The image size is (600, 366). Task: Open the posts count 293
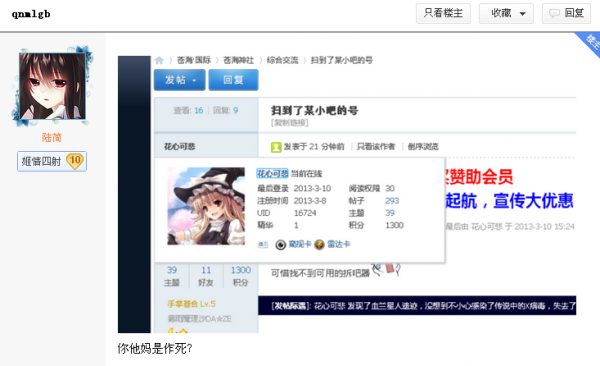pyautogui.click(x=392, y=201)
